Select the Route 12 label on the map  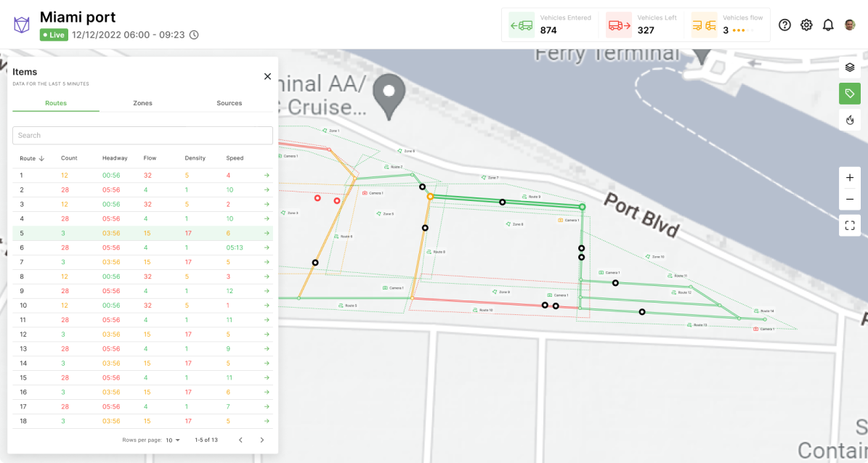(683, 292)
